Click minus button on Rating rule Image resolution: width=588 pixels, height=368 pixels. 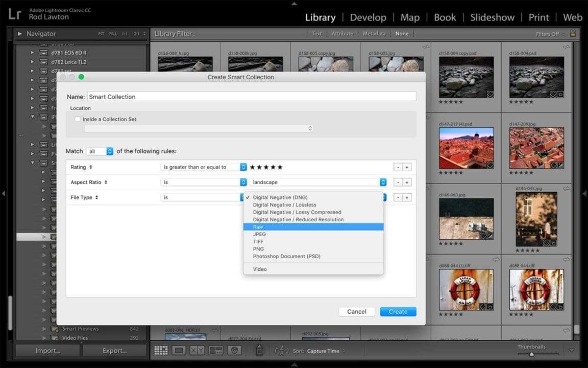[x=398, y=167]
